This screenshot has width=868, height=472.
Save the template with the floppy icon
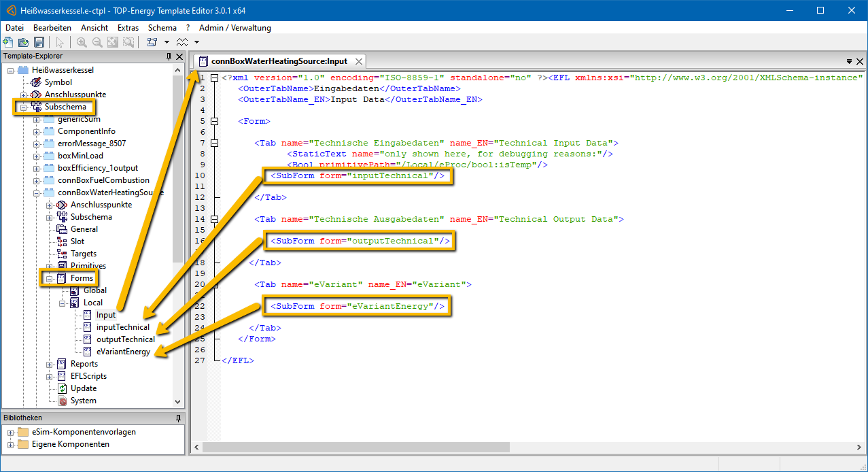pyautogui.click(x=39, y=42)
